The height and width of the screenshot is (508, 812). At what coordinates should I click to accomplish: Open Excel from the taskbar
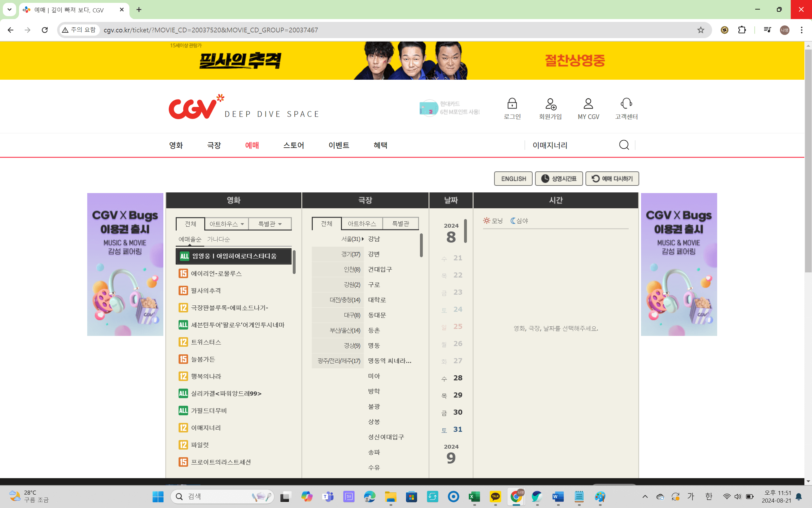(475, 497)
